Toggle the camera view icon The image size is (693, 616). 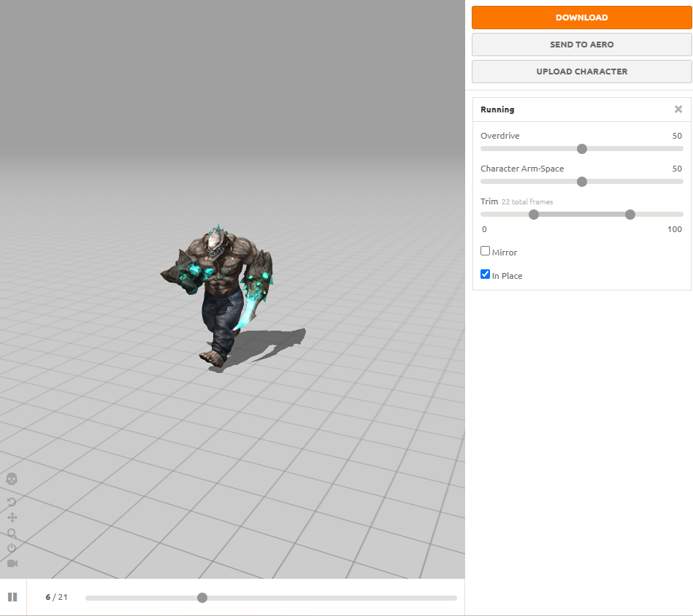(x=12, y=563)
